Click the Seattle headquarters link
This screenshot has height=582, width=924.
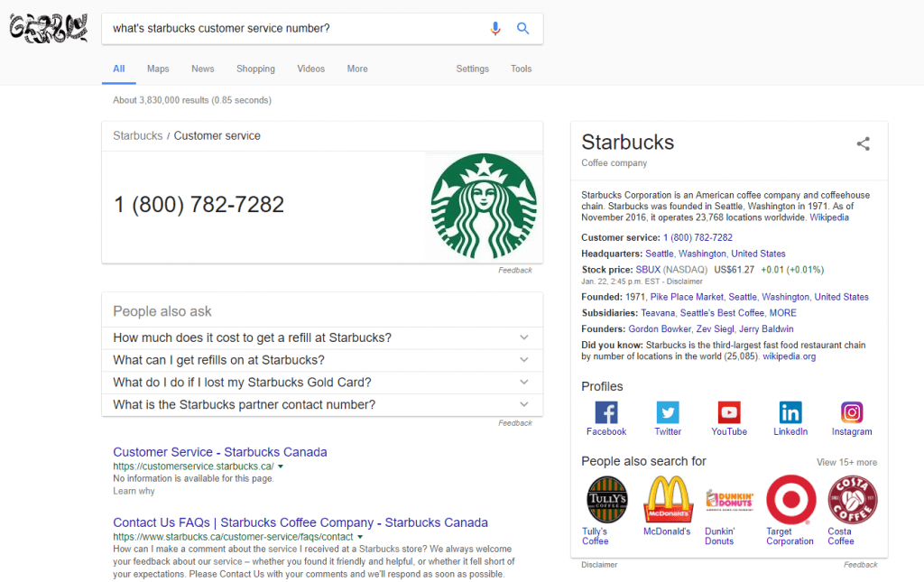click(x=660, y=254)
